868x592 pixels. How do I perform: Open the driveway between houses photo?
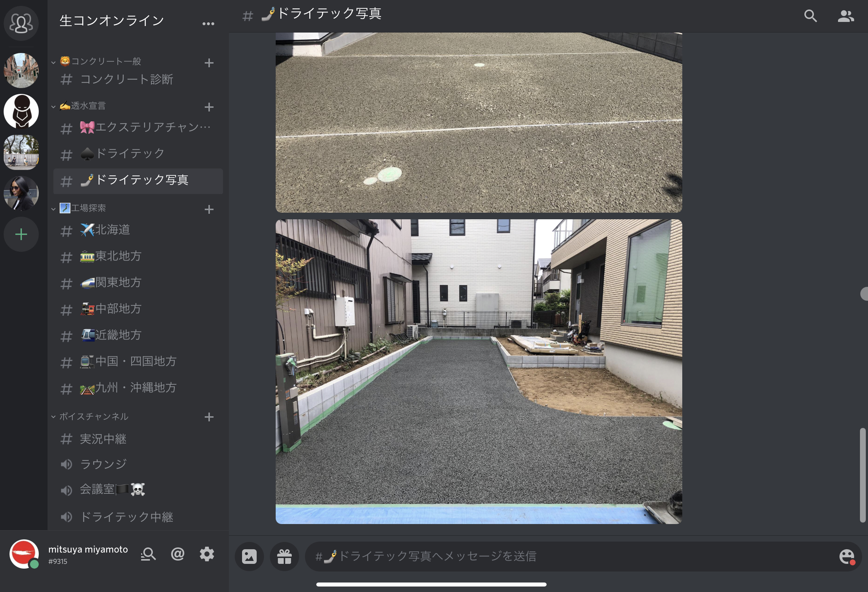pos(479,372)
